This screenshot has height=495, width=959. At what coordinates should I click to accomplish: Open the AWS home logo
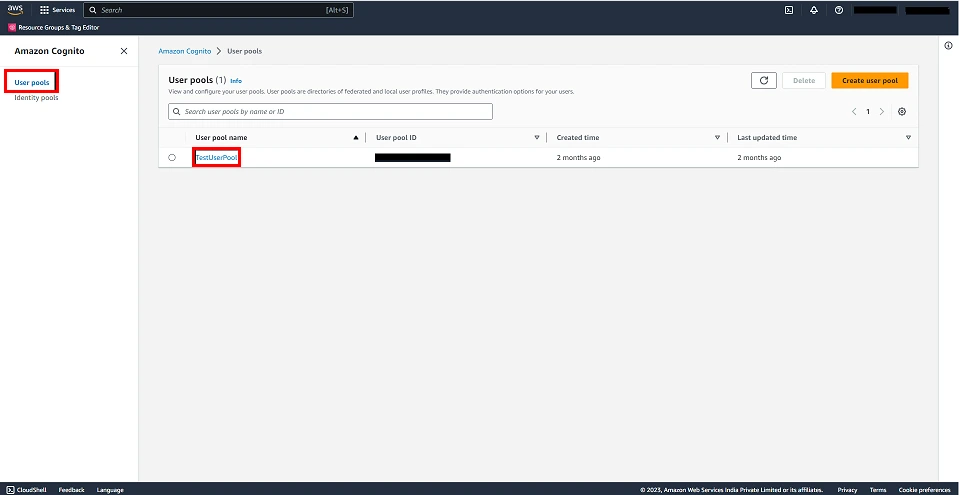tap(15, 10)
